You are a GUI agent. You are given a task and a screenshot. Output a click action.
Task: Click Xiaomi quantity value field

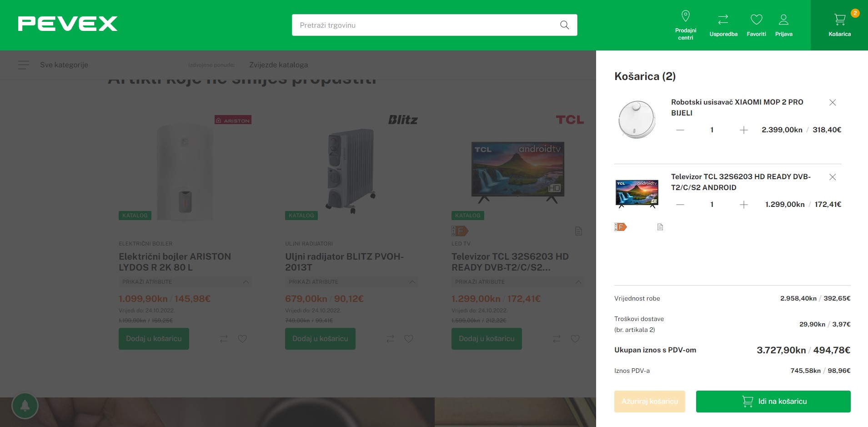pos(712,130)
